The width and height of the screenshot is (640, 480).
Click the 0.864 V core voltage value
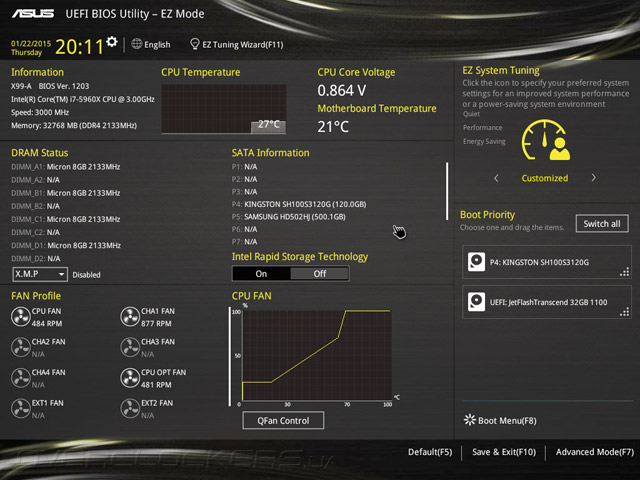(342, 90)
